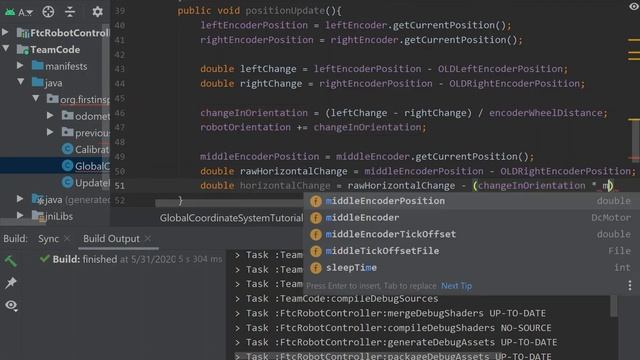The width and height of the screenshot is (640, 360).
Task: Open completion popup more options dots
Action: coord(630,286)
